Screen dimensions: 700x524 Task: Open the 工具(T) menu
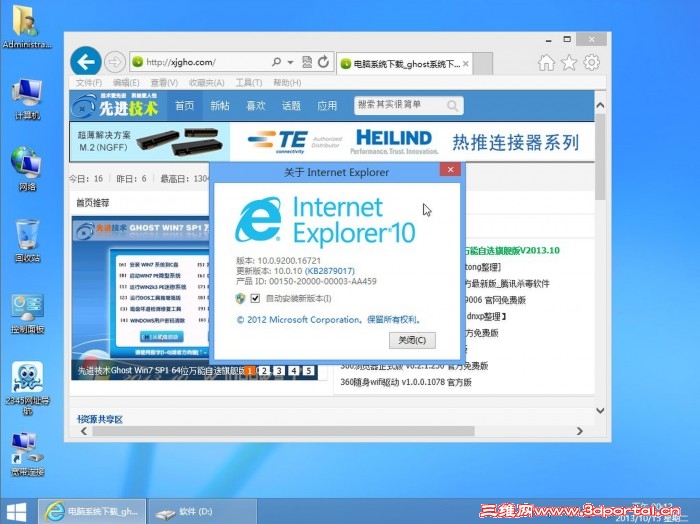[249, 83]
